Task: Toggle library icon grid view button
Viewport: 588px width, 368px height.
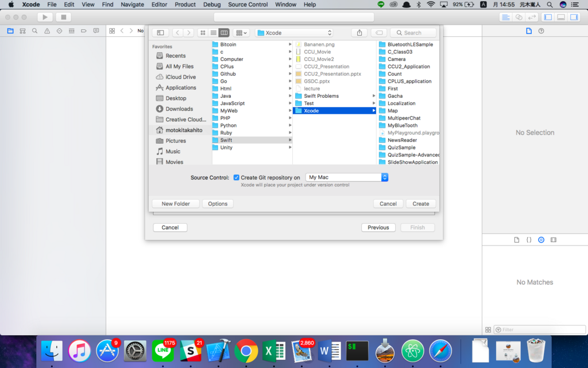Action: point(488,329)
